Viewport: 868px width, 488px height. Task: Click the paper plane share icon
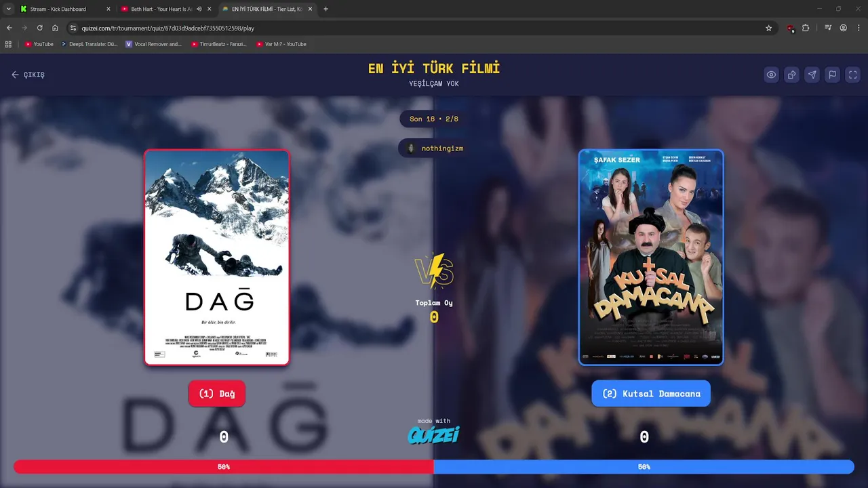coord(812,75)
